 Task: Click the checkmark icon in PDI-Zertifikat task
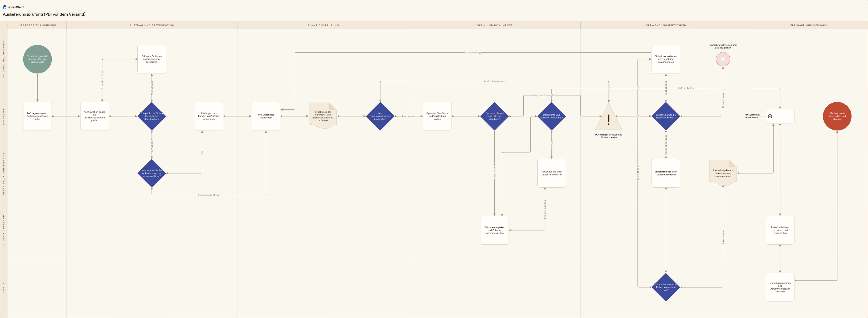click(770, 116)
